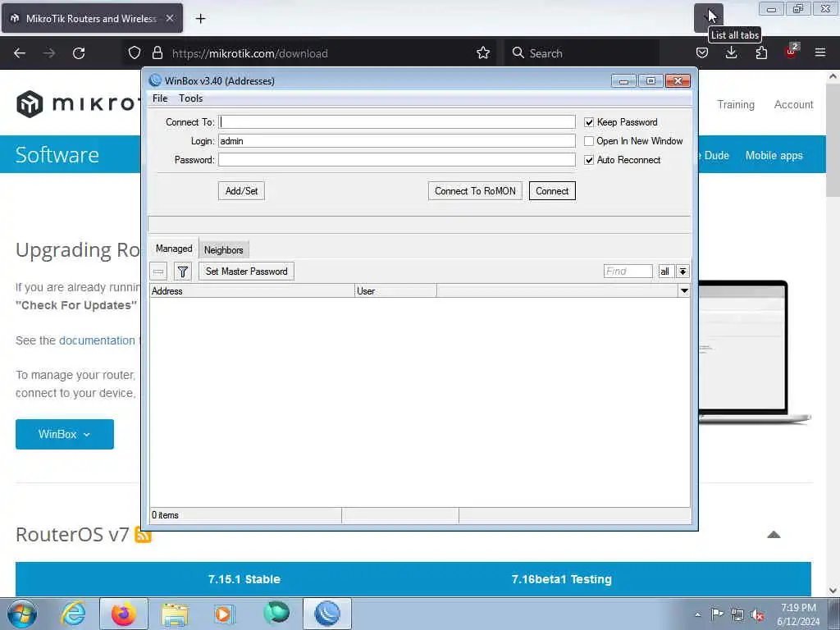Click the red extension badge icon
This screenshot has height=630, width=840.
791,52
